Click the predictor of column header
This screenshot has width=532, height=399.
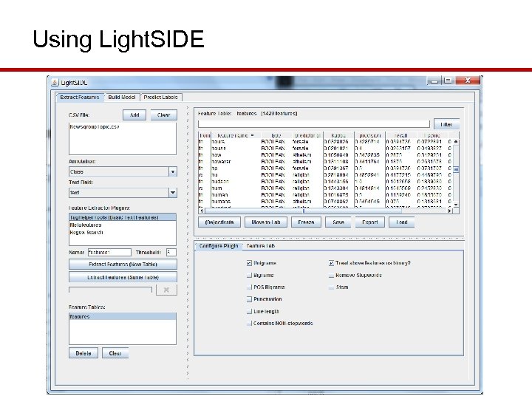coord(307,135)
